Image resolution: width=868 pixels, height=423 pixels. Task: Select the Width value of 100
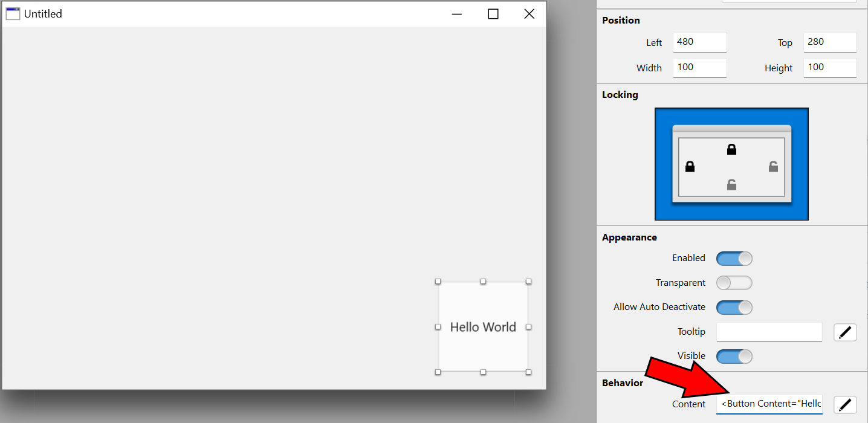tap(699, 68)
